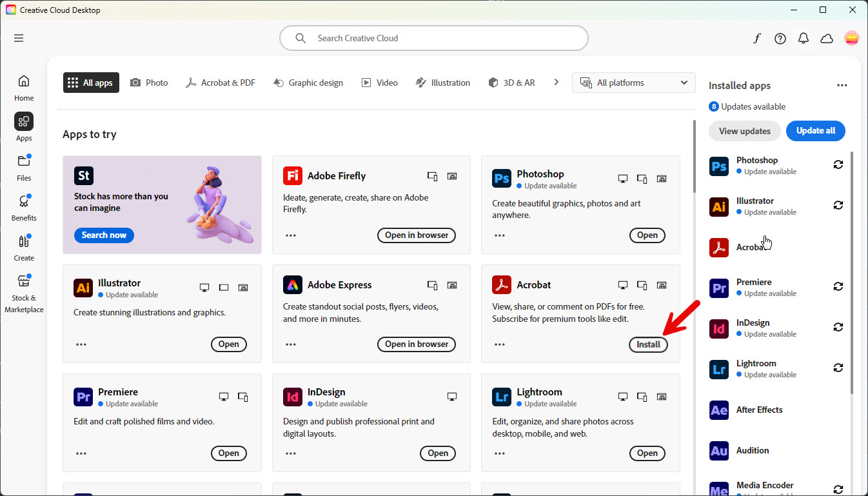Viewport: 868px width, 496px height.
Task: Click the update icon next to Illustrator
Action: [838, 205]
